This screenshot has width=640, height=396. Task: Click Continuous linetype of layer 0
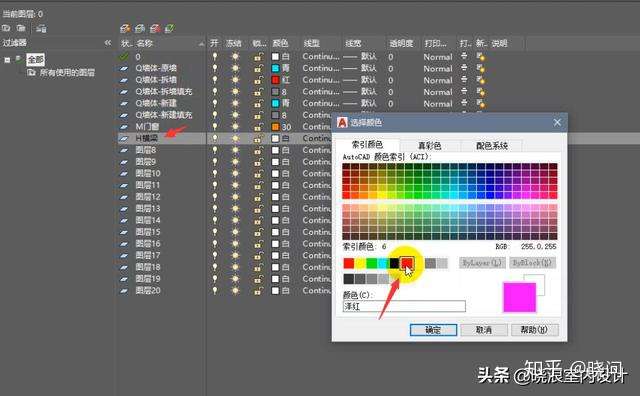coord(321,57)
